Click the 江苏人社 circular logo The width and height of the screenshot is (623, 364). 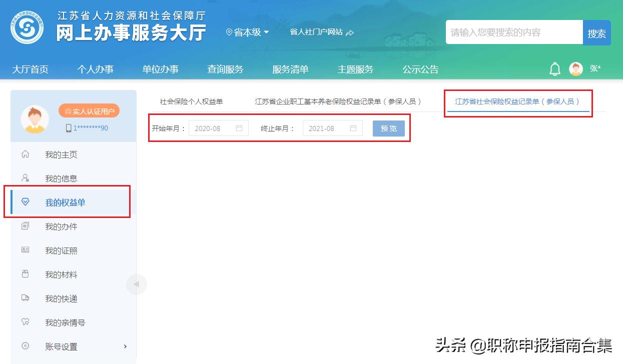pos(27,27)
